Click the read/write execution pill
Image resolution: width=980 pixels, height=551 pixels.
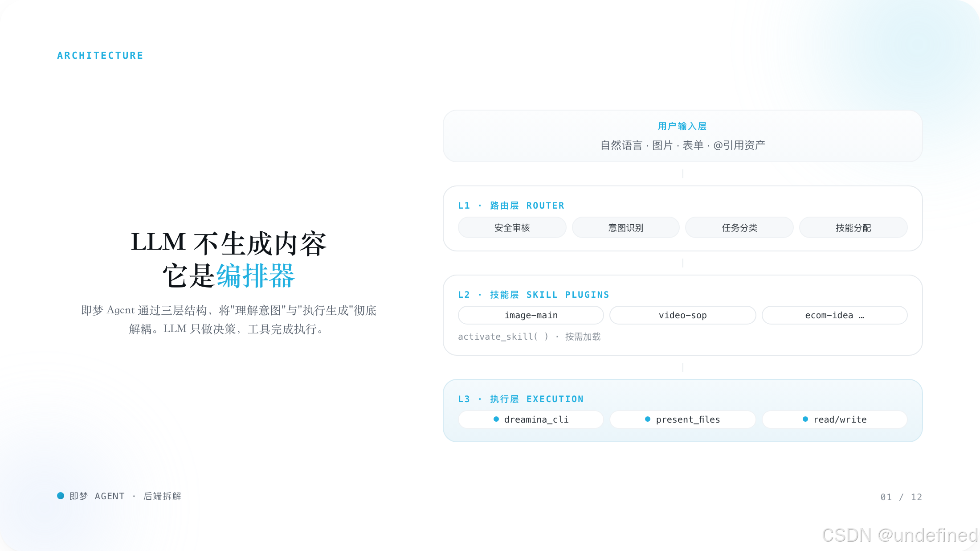[x=834, y=419]
